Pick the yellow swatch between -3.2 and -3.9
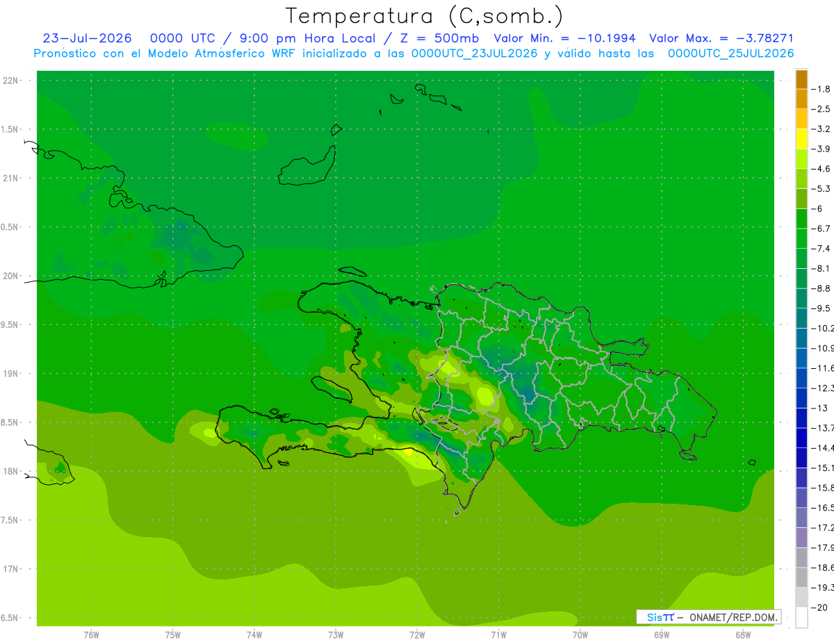This screenshot has height=644, width=834. (x=801, y=139)
